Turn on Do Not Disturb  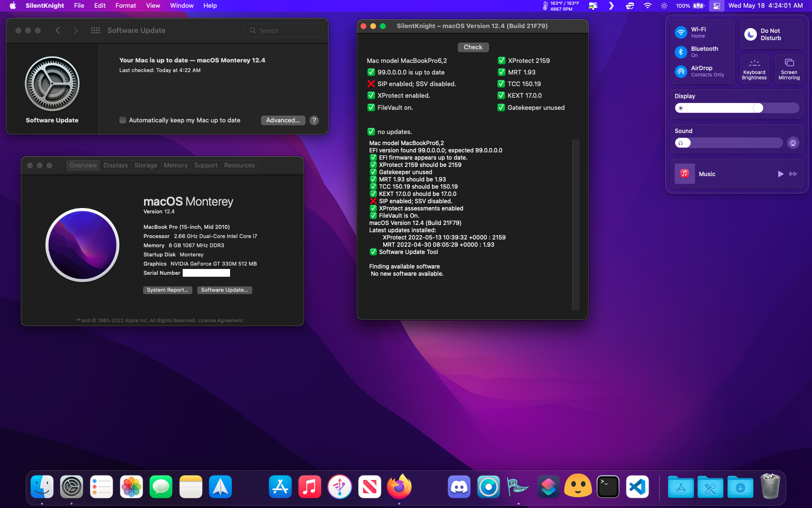click(x=751, y=34)
